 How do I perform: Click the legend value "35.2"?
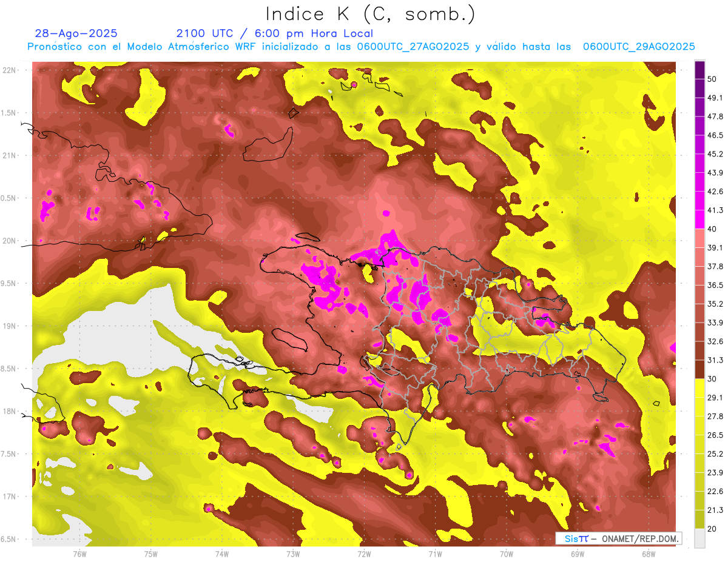(x=715, y=304)
